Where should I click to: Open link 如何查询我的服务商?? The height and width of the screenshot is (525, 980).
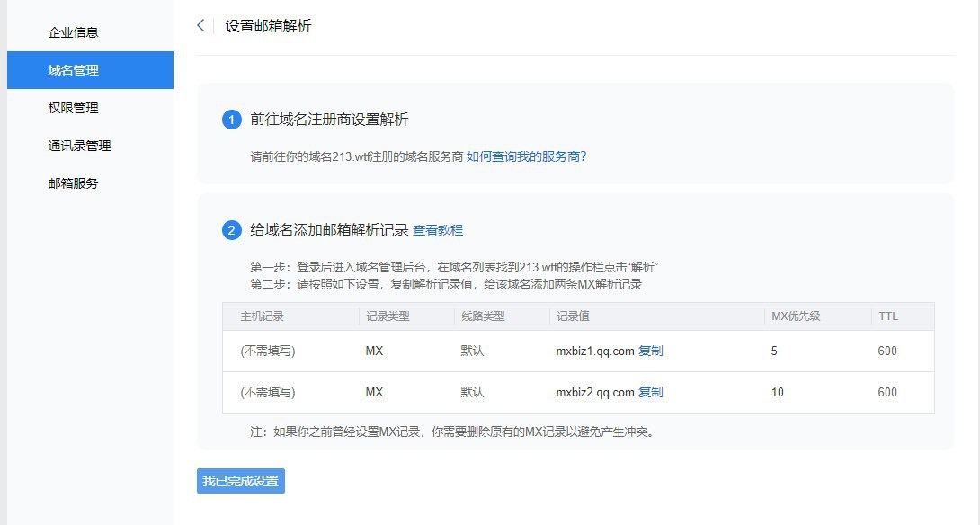point(526,156)
